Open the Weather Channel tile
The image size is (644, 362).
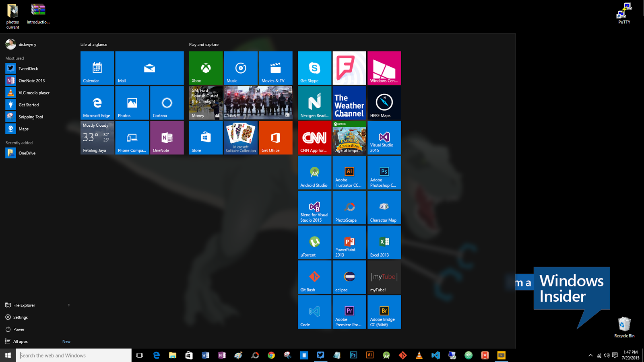349,103
